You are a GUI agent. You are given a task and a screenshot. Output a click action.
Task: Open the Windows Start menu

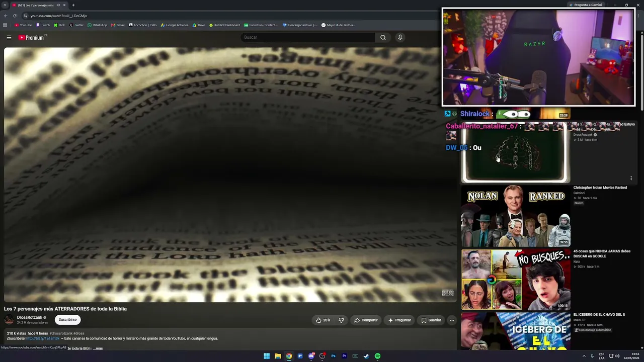[267, 356]
